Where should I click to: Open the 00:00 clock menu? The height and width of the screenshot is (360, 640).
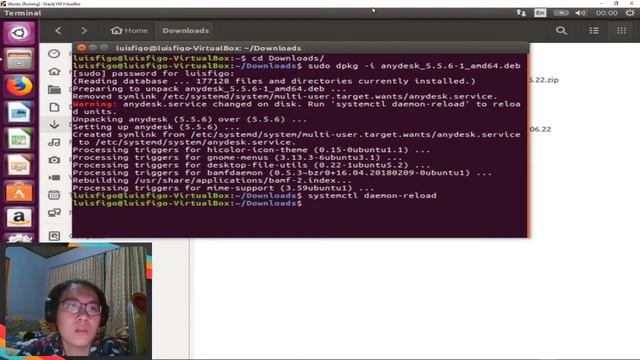pos(607,13)
